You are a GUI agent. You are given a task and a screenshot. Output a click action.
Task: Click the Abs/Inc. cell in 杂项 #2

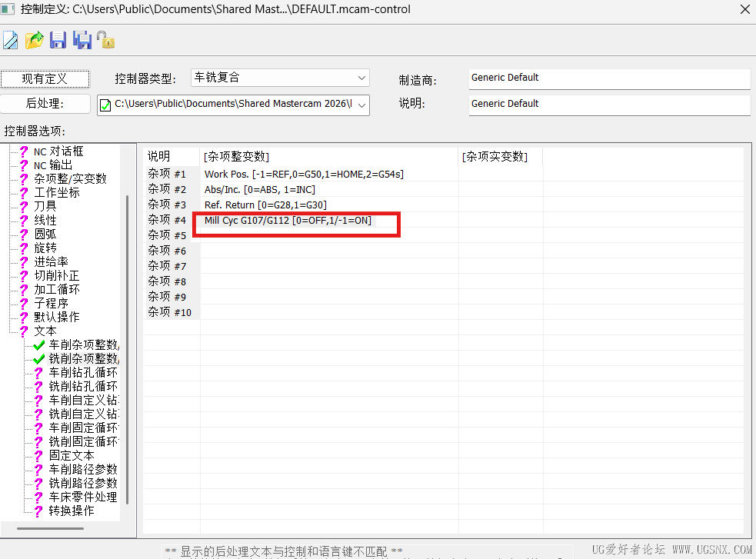tap(329, 189)
